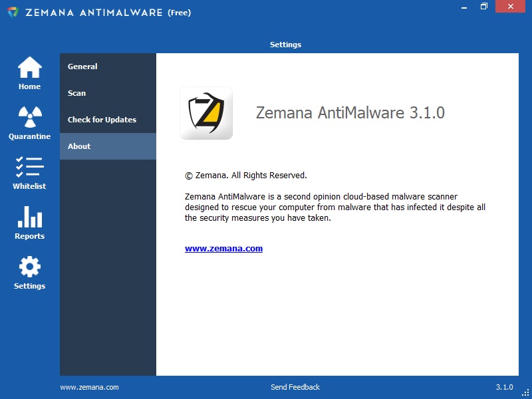
Task: Click the copyright All Rights Reserved text
Action: [245, 176]
